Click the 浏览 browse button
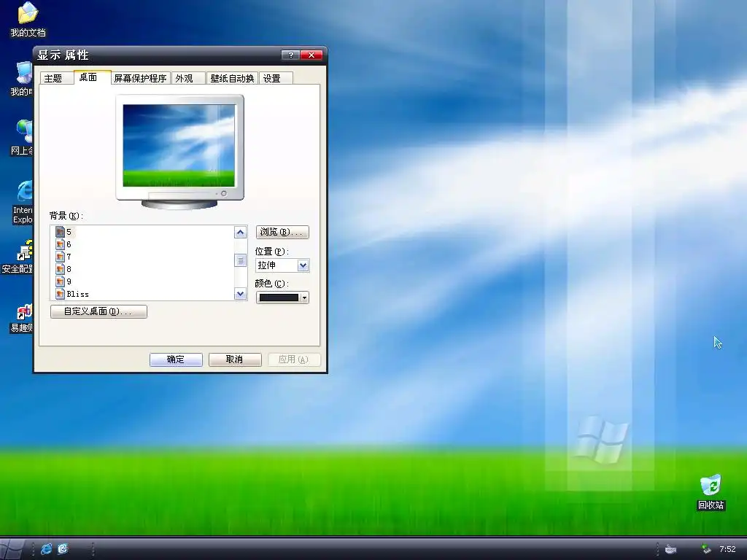Image resolution: width=747 pixels, height=560 pixels. point(282,232)
